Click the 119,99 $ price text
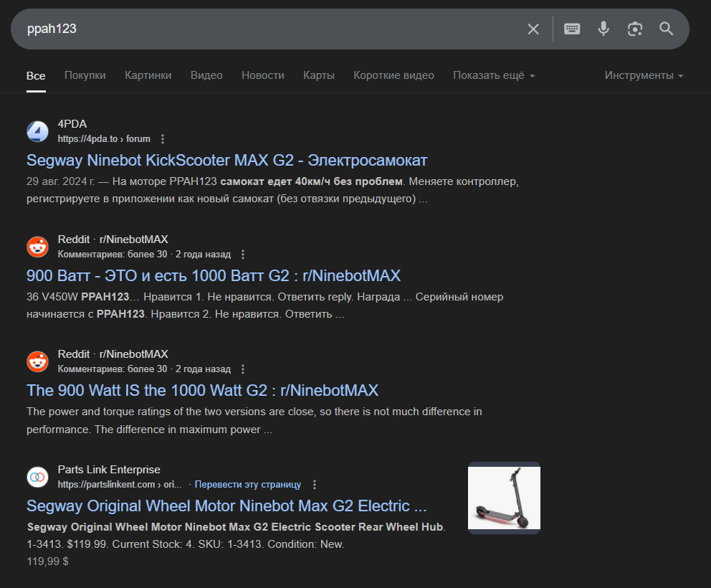 [x=47, y=561]
